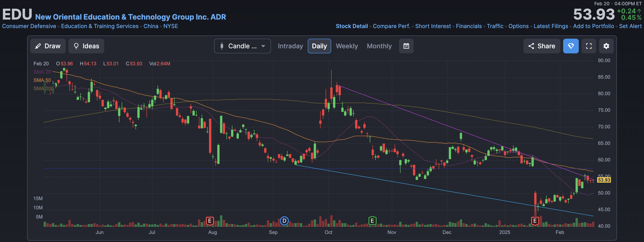Click the Oct label on time axis
Image resolution: width=644 pixels, height=242 pixels.
[328, 232]
